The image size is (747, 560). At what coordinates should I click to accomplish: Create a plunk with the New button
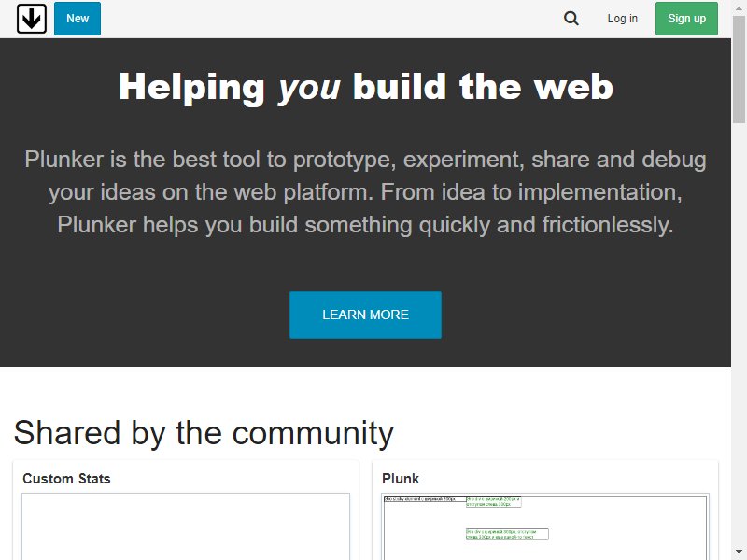click(x=78, y=19)
